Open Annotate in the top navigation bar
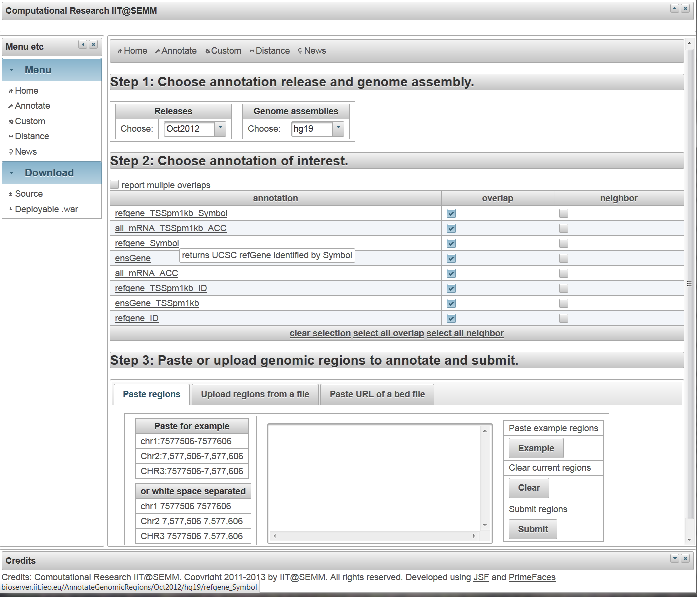This screenshot has width=698, height=599. tap(176, 51)
